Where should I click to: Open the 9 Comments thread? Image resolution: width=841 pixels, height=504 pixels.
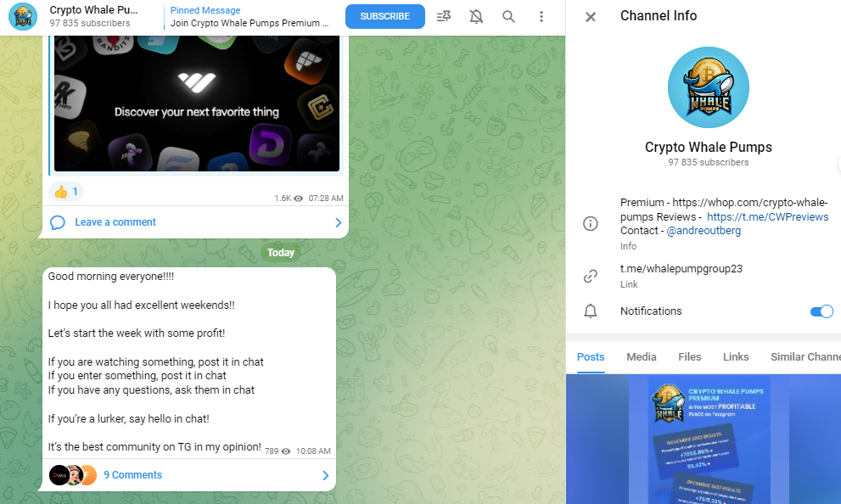coord(133,475)
